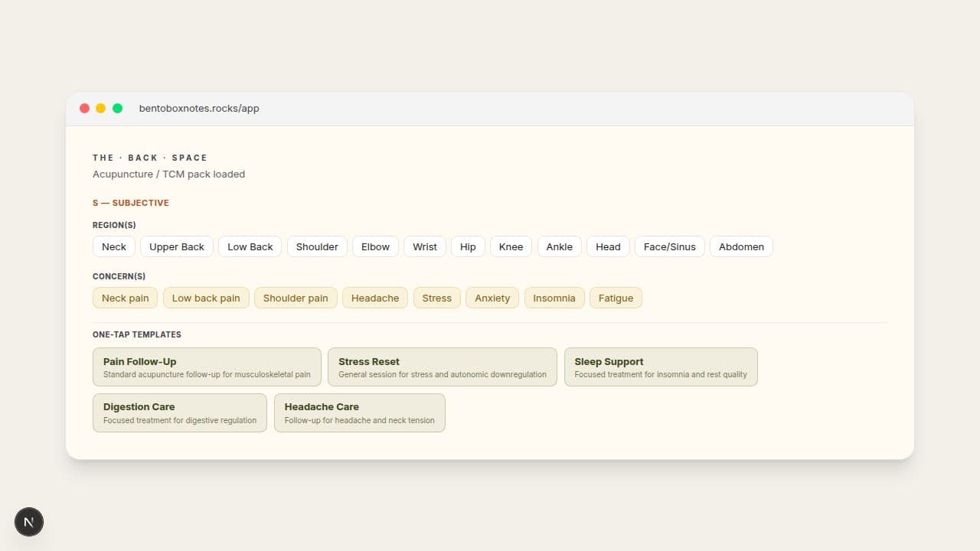Click the green maximize dot
The width and height of the screenshot is (980, 551).
pos(117,109)
